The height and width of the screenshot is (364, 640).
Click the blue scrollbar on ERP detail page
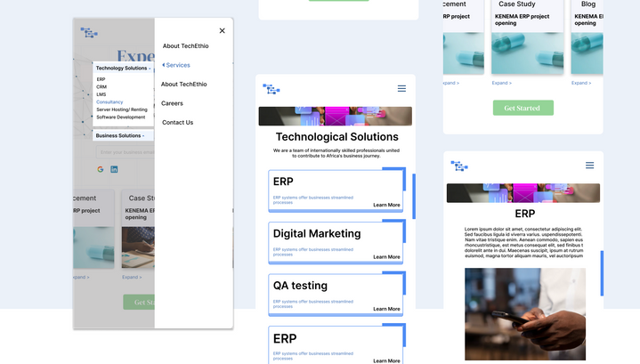pos(602,273)
